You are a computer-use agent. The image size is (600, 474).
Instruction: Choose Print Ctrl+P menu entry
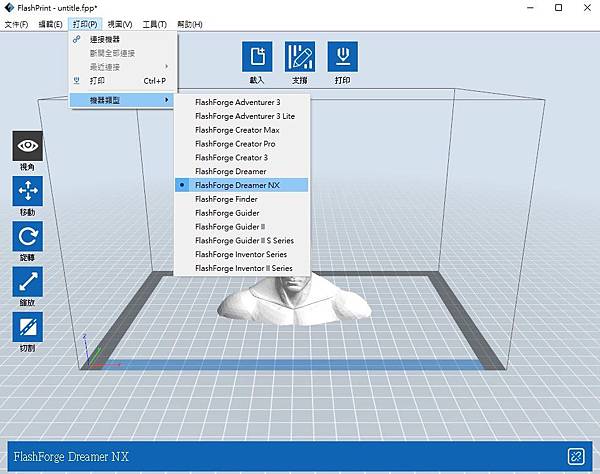[x=122, y=81]
